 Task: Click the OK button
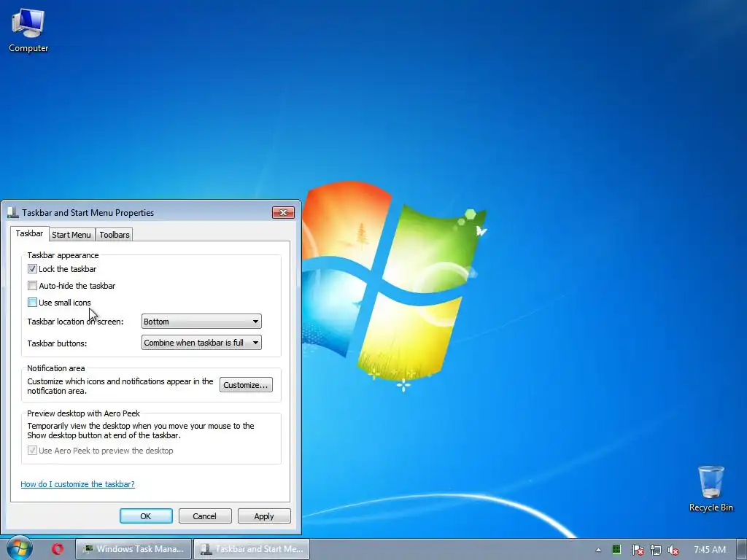point(146,516)
